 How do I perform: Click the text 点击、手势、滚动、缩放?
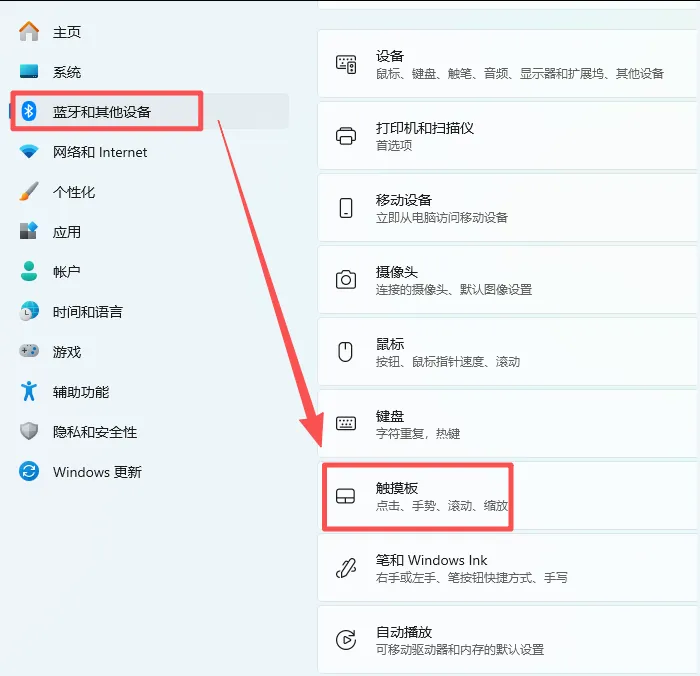442,505
